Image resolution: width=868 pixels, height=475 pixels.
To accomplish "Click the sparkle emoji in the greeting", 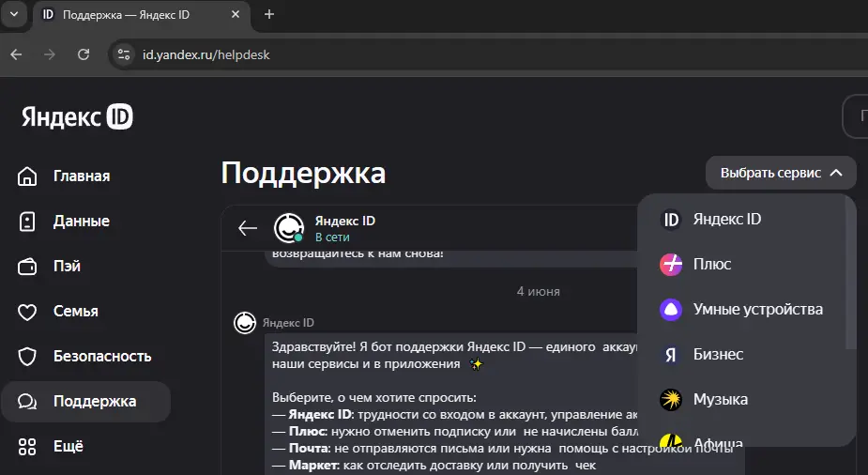I will [x=476, y=364].
